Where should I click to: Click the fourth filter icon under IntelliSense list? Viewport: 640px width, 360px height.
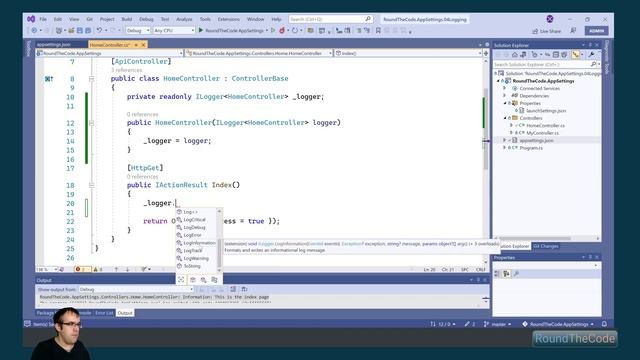pyautogui.click(x=214, y=280)
